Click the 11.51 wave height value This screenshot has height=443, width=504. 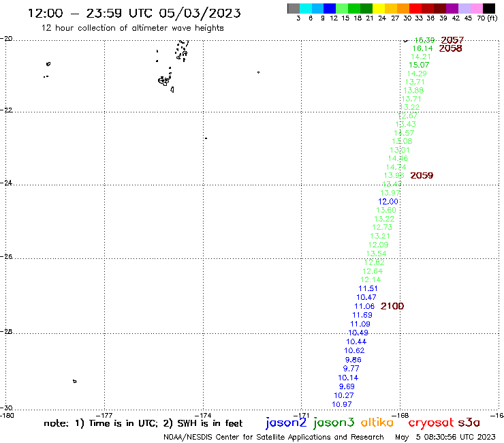coord(368,288)
